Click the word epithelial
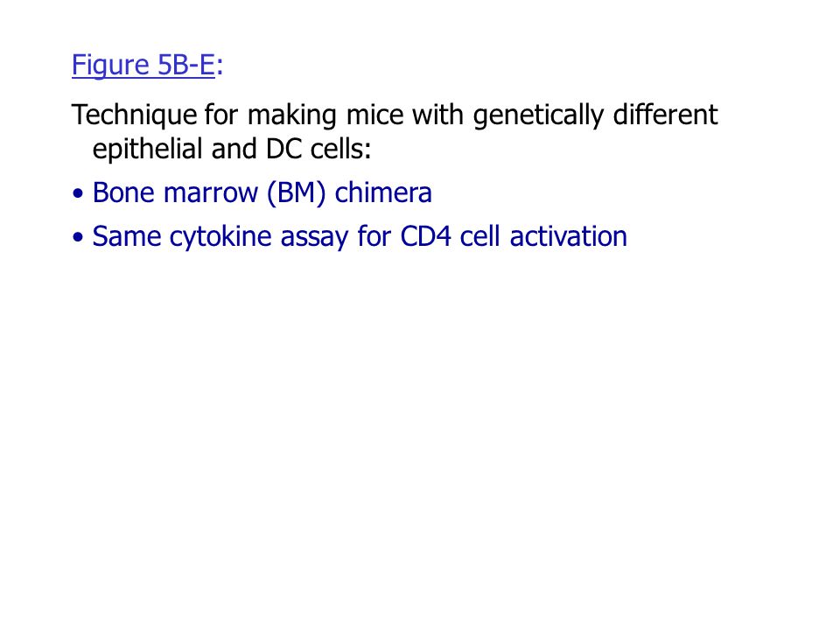Screen dimensions: 840x630 [148, 149]
